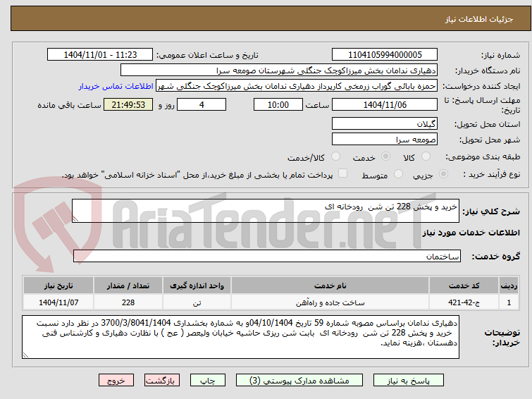This screenshot has height=399, width=532.
Task: Select the کالا radio button
Action: coord(426,156)
